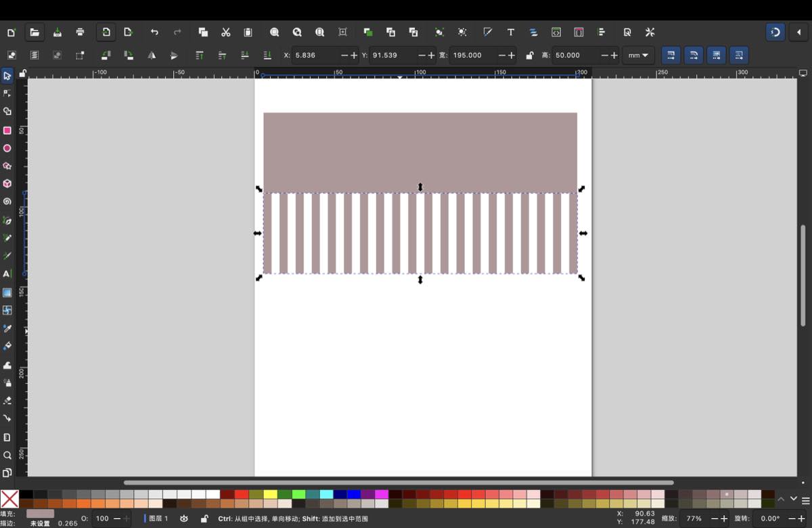
Task: Toggle scale stroke width with object
Action: click(671, 55)
